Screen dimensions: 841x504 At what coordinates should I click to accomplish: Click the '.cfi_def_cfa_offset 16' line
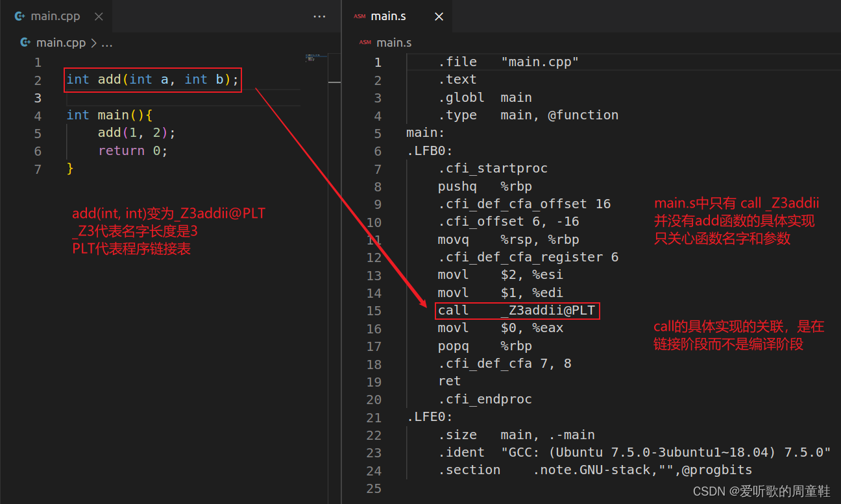pos(524,204)
